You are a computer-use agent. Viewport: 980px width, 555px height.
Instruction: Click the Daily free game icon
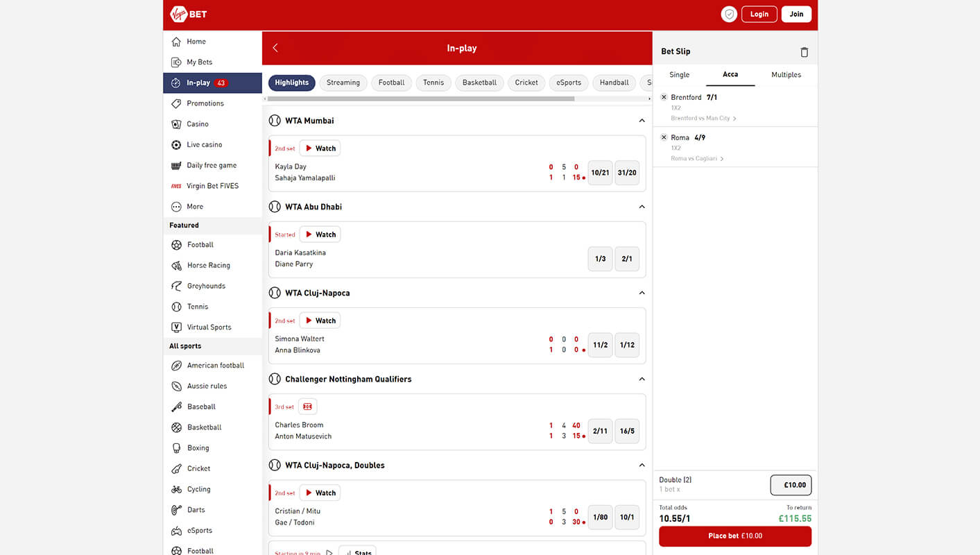click(176, 166)
